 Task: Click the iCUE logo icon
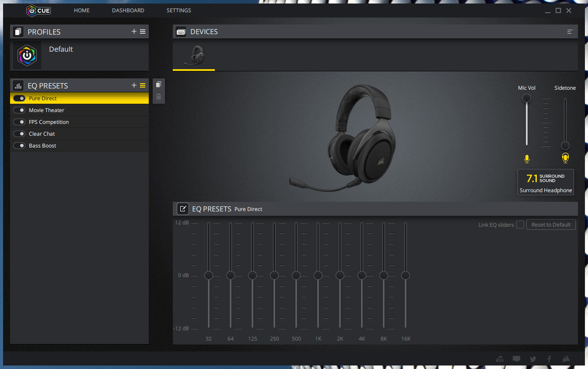[38, 11]
